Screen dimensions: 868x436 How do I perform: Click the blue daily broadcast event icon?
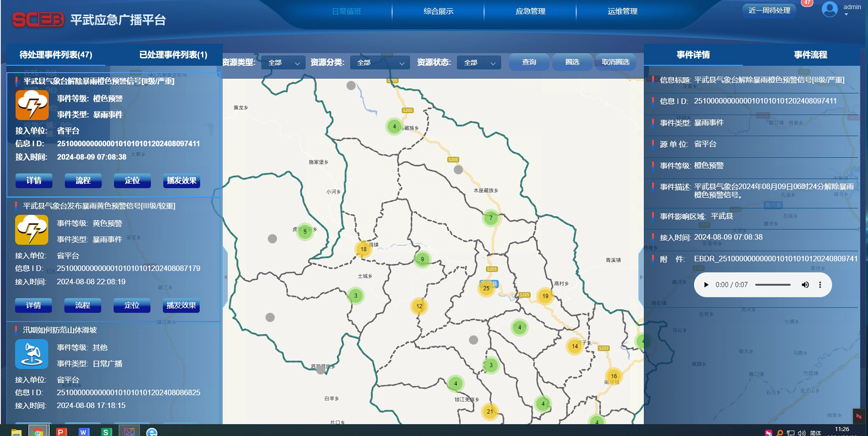pos(32,354)
